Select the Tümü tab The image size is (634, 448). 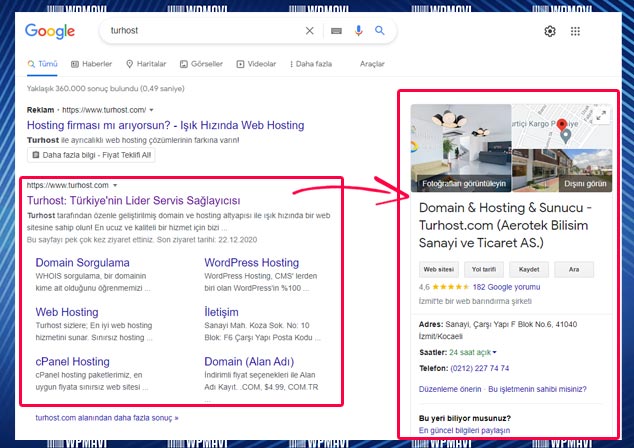pyautogui.click(x=42, y=64)
